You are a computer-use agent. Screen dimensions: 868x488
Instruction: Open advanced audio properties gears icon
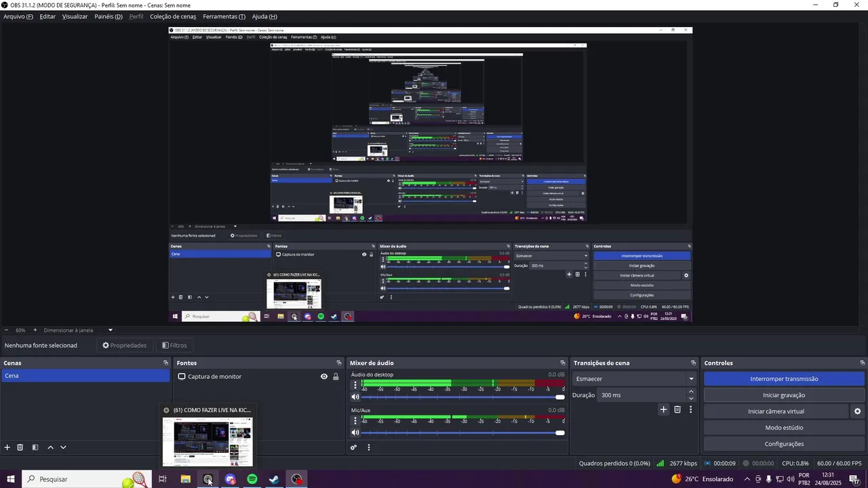353,447
